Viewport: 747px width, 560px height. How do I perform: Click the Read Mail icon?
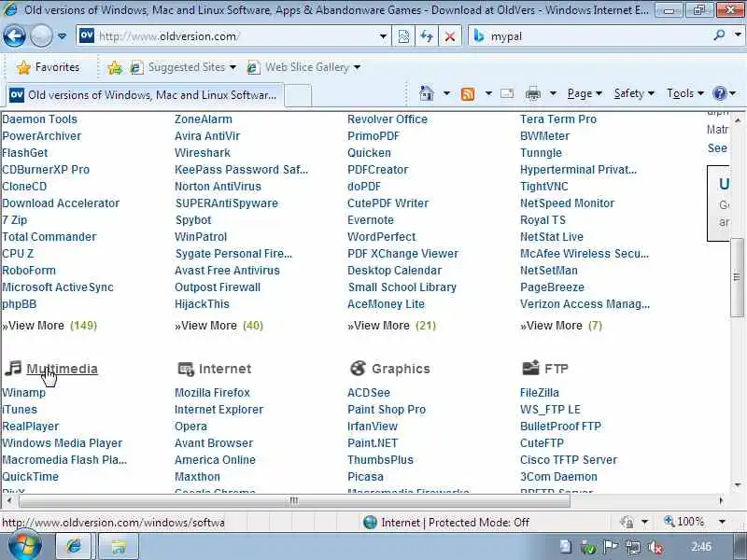[x=507, y=93]
